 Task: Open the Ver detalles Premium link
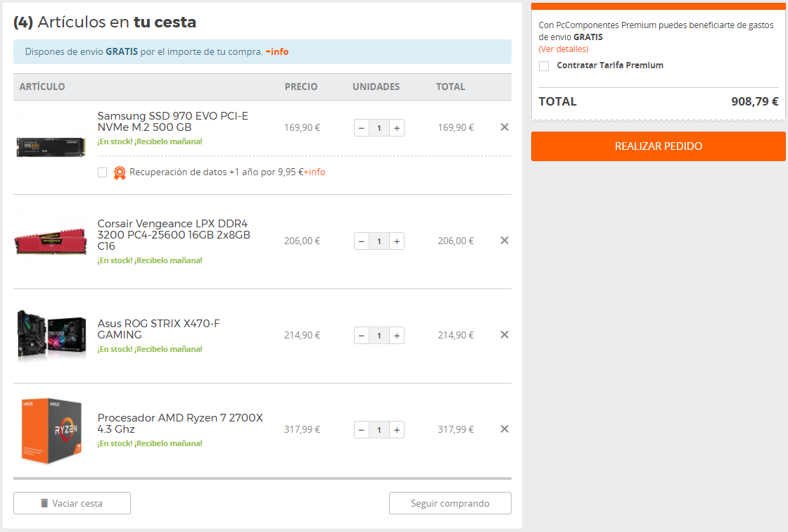tap(564, 49)
